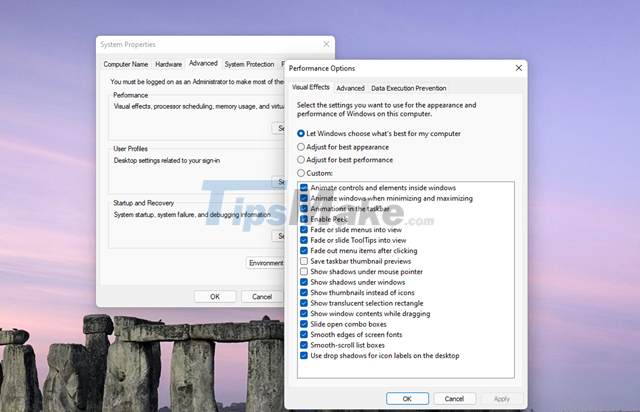Enable Show shadows under mouse pointer
Viewport: 640px width, 412px height.
click(304, 272)
